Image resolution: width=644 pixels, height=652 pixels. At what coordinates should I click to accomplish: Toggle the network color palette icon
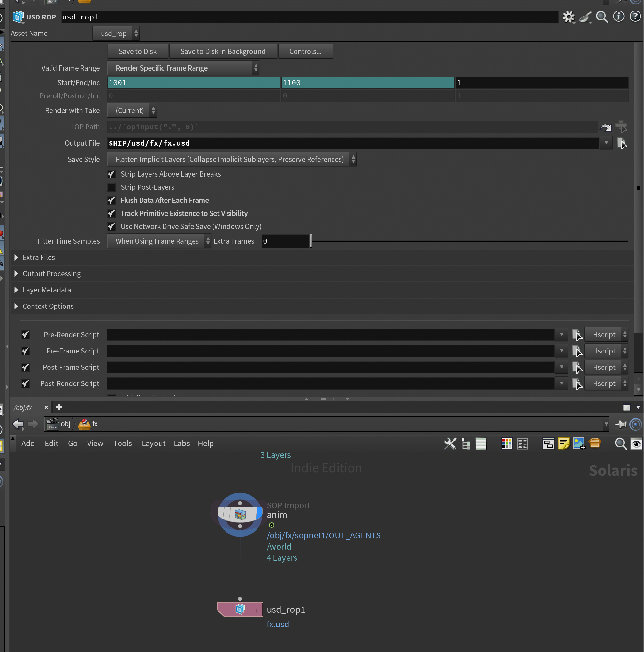click(x=507, y=444)
